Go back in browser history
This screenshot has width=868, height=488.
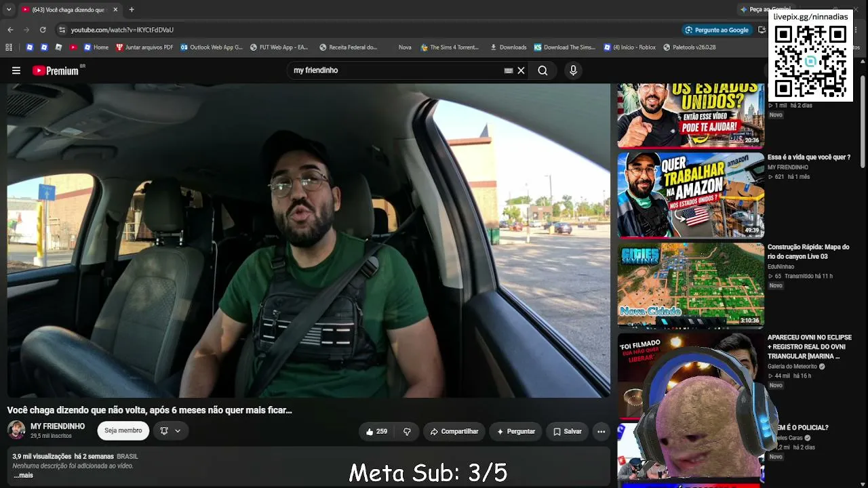[x=10, y=30]
